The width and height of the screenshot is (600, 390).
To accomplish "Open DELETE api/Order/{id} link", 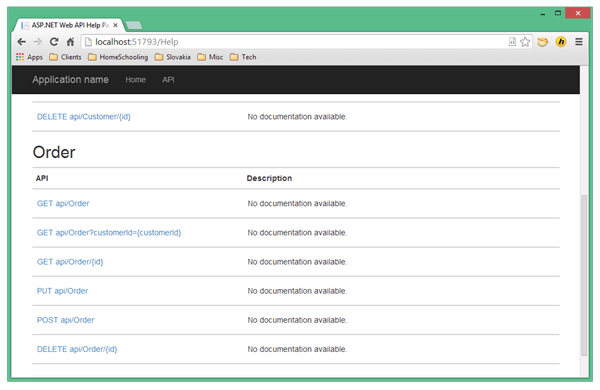I will (x=77, y=349).
